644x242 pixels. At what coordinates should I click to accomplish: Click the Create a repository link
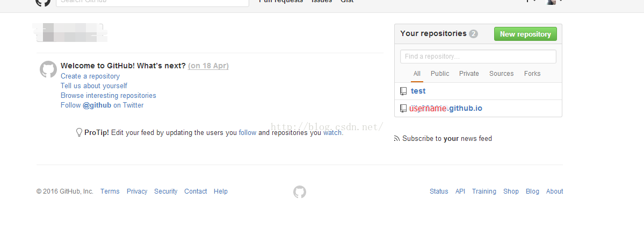(x=90, y=76)
